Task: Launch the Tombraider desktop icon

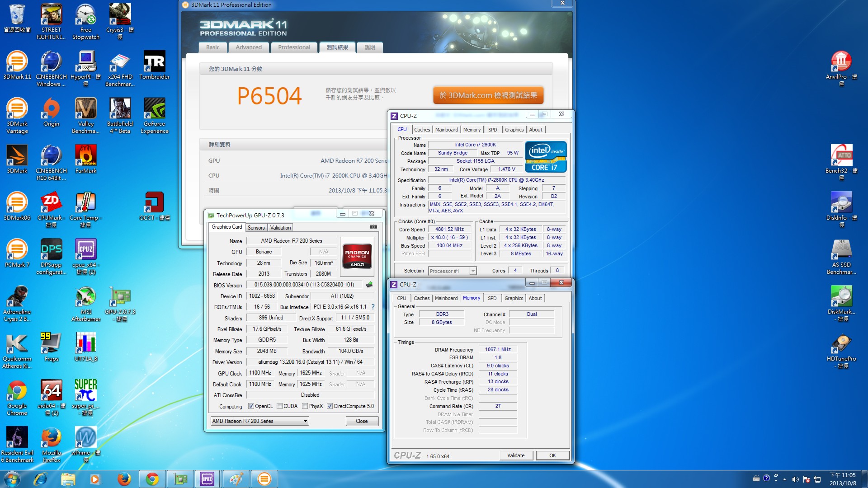Action: coord(154,66)
